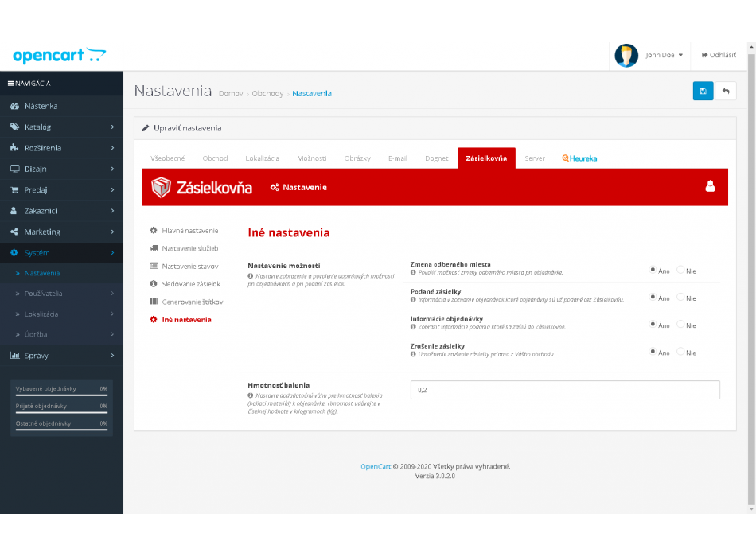Click the OpenCart footer link
This screenshot has width=756, height=557.
(376, 466)
